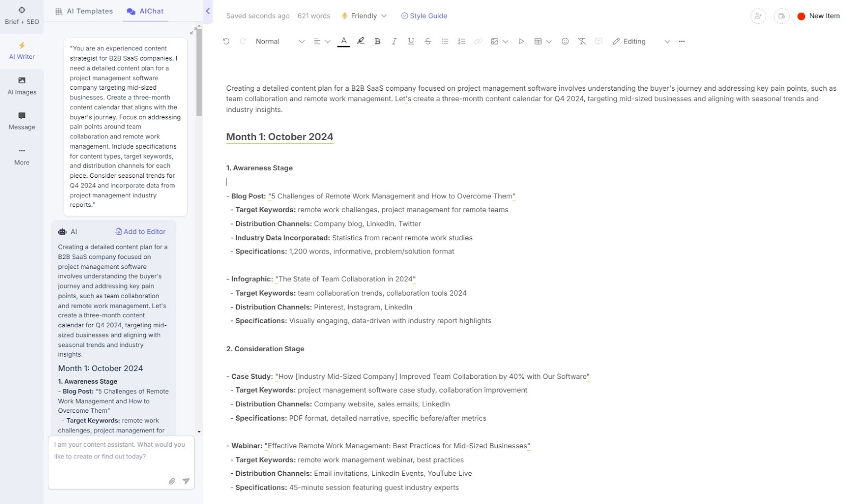Switch to AIChat tab

145,11
